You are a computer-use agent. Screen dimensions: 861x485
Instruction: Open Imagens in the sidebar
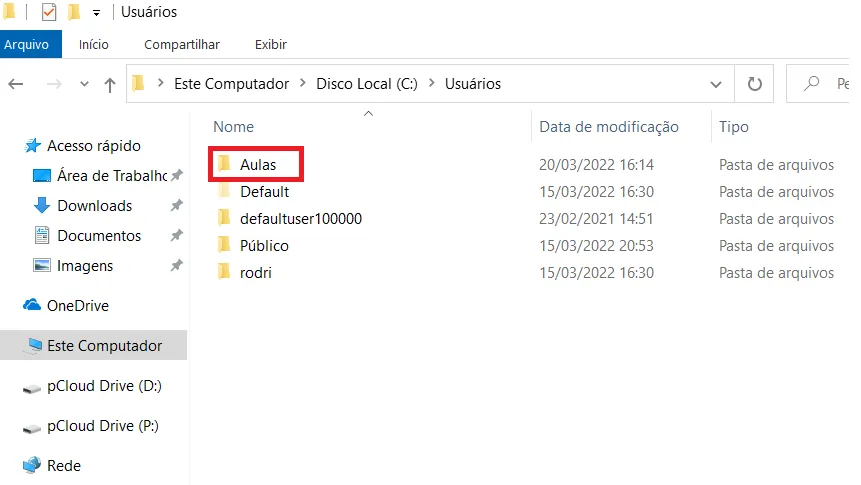(x=85, y=266)
